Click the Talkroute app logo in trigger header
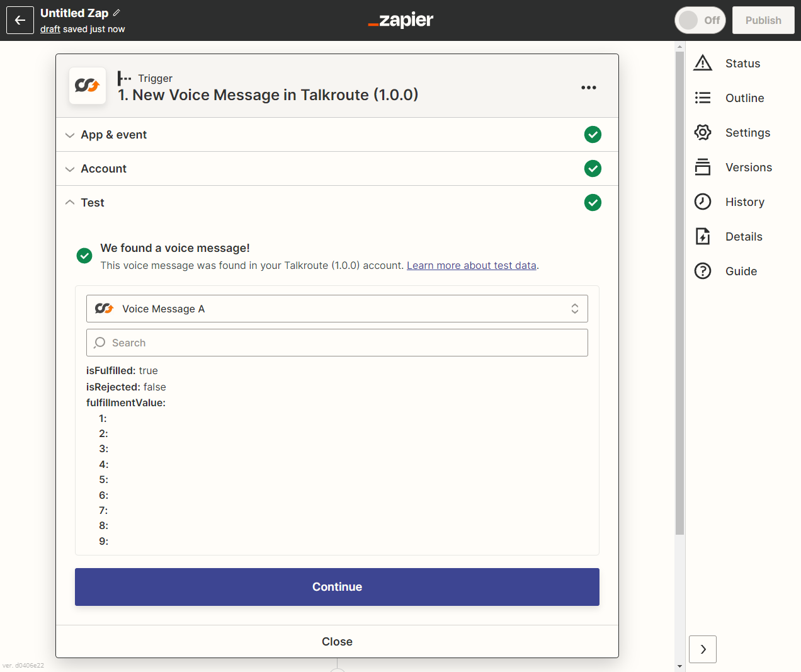Viewport: 801px width, 672px height. [88, 86]
